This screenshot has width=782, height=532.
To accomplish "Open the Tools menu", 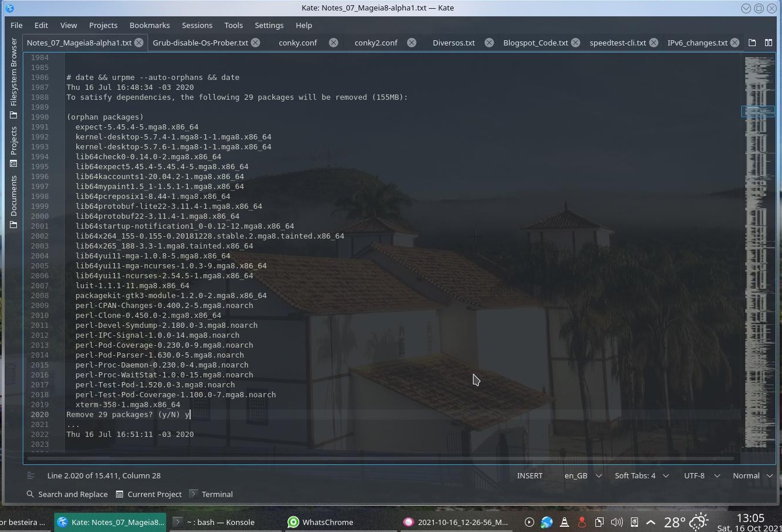I will pos(233,25).
